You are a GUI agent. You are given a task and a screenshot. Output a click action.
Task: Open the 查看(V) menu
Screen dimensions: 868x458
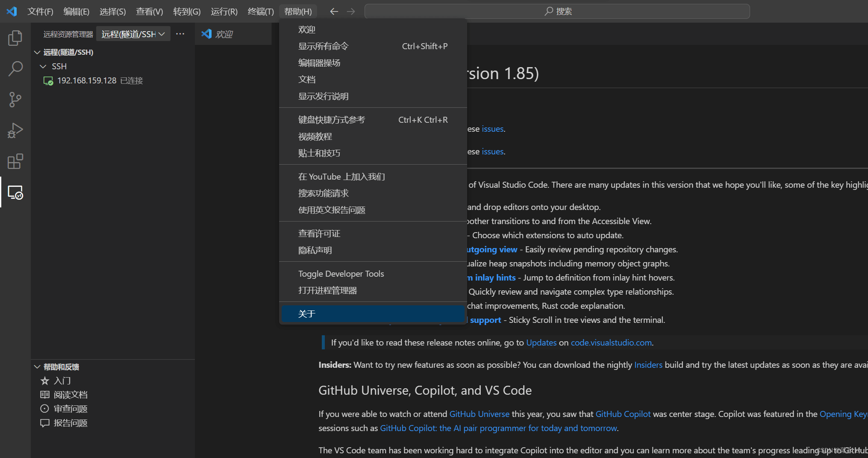[150, 12]
